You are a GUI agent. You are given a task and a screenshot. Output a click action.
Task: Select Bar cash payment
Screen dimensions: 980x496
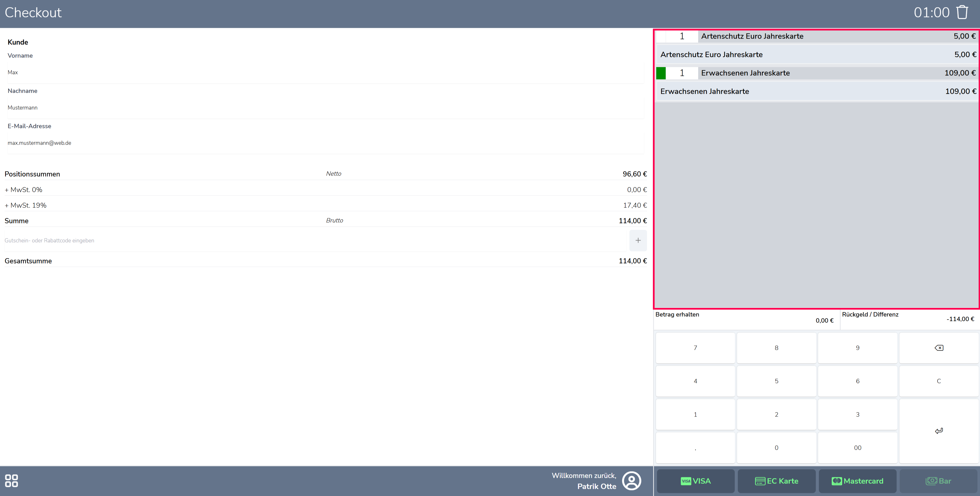(938, 481)
